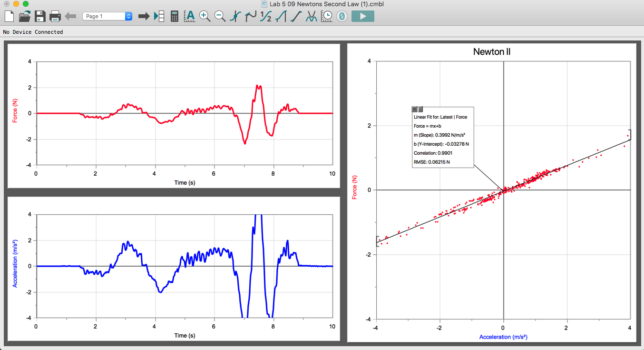The height and width of the screenshot is (350, 644).
Task: Show Statistics with the 1/2 icon
Action: [266, 16]
